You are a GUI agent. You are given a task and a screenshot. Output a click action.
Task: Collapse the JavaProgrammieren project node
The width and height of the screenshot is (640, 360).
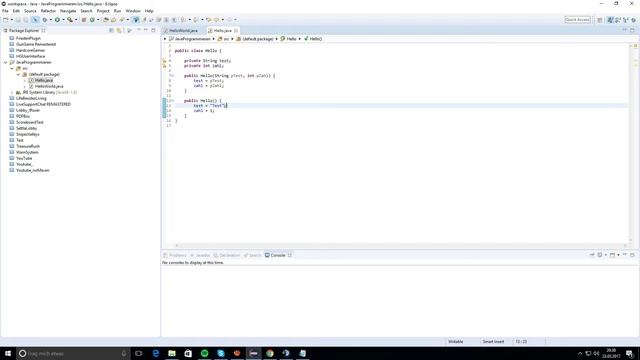tap(6, 62)
